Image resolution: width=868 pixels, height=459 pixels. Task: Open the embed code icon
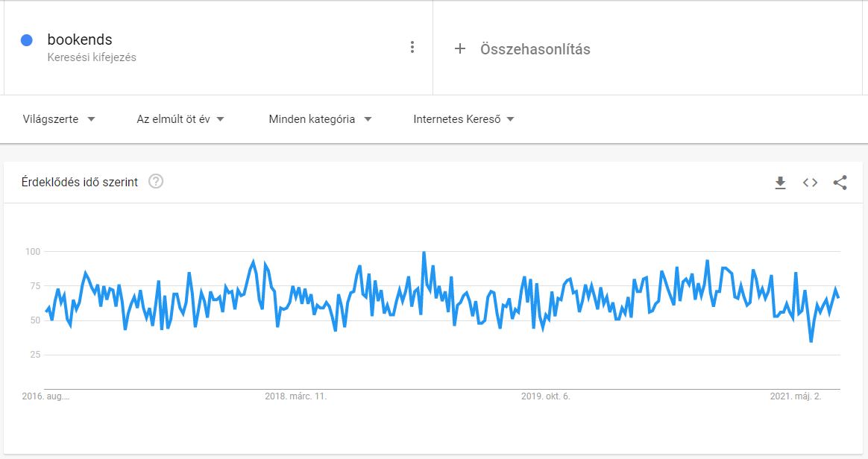pos(810,183)
